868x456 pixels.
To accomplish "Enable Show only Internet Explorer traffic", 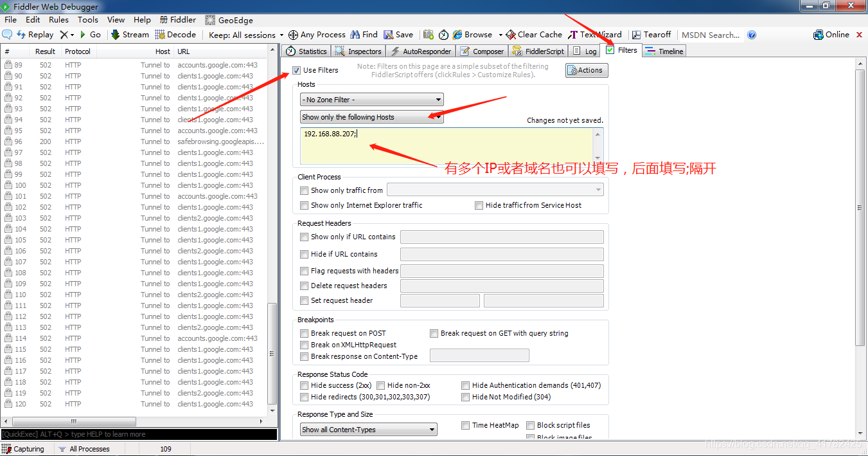I will (x=305, y=206).
